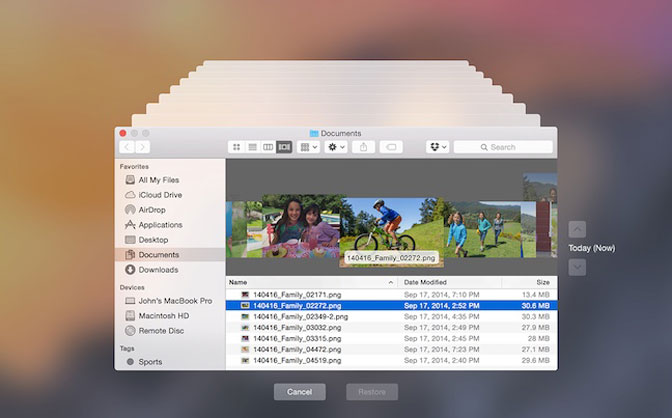The height and width of the screenshot is (418, 672).
Task: Click the 04519.png file icon
Action: pyautogui.click(x=245, y=361)
